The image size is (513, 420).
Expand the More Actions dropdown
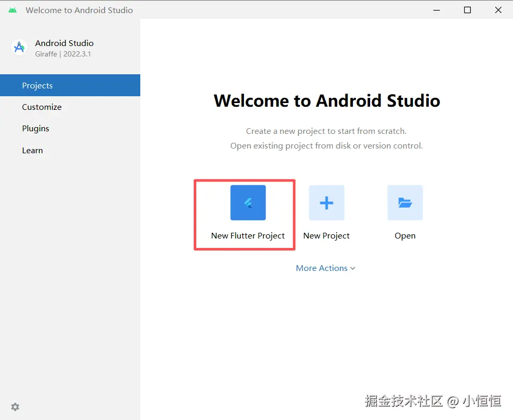click(326, 268)
